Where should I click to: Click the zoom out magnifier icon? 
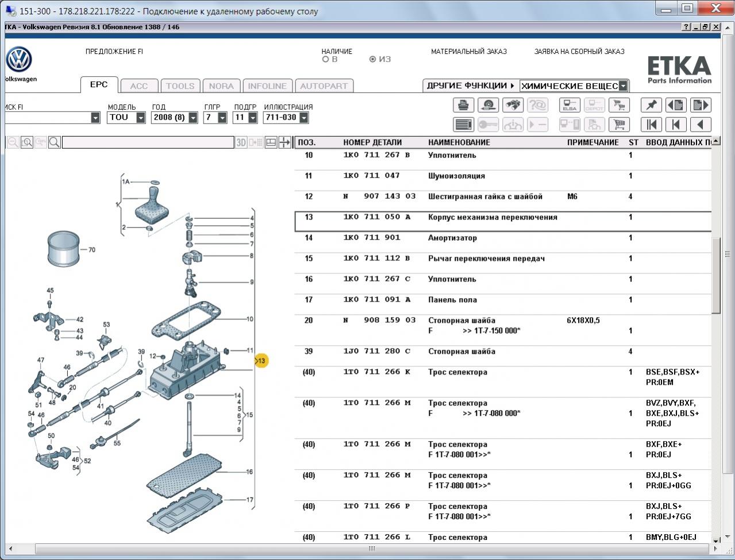click(x=13, y=142)
